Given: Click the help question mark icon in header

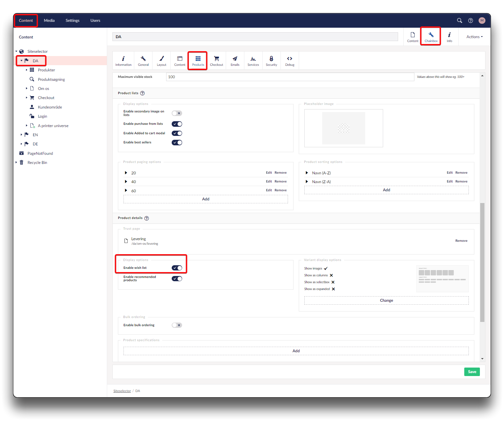Looking at the screenshot, I should pos(470,21).
